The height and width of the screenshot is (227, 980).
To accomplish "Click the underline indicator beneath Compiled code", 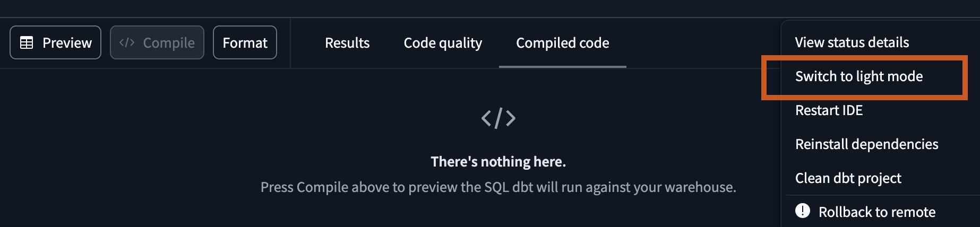I will (562, 67).
